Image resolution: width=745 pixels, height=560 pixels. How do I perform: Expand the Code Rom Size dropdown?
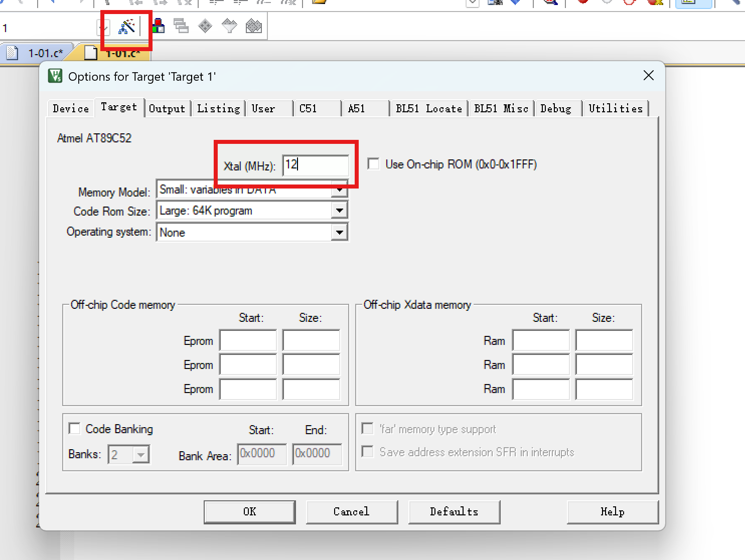tap(340, 211)
